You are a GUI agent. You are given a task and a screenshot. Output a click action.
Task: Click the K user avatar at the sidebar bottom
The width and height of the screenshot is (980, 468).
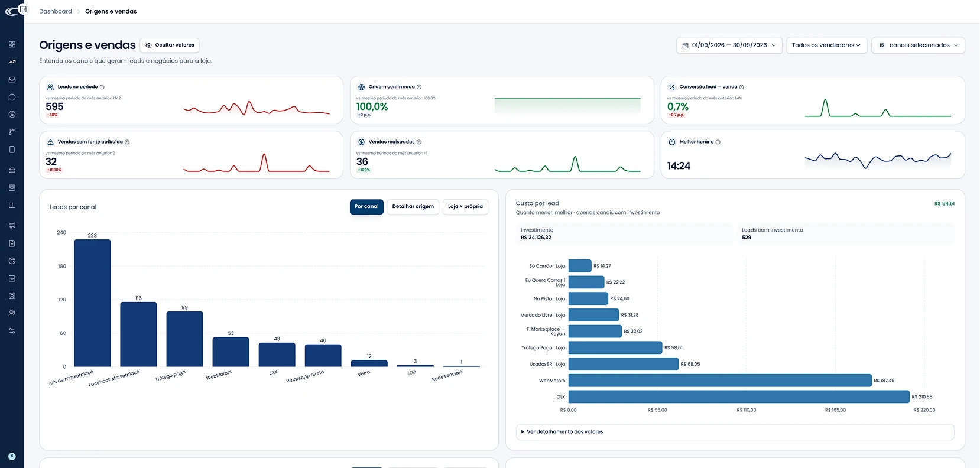12,456
